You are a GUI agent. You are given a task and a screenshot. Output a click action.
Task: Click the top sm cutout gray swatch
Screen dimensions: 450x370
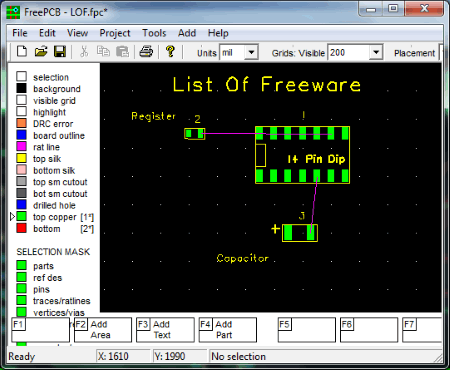(x=22, y=181)
